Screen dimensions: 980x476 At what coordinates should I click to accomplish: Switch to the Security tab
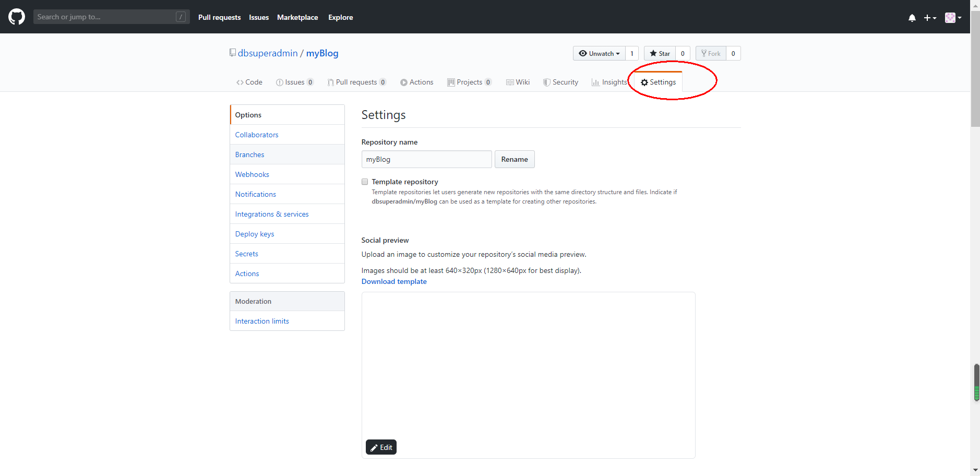[x=561, y=82]
